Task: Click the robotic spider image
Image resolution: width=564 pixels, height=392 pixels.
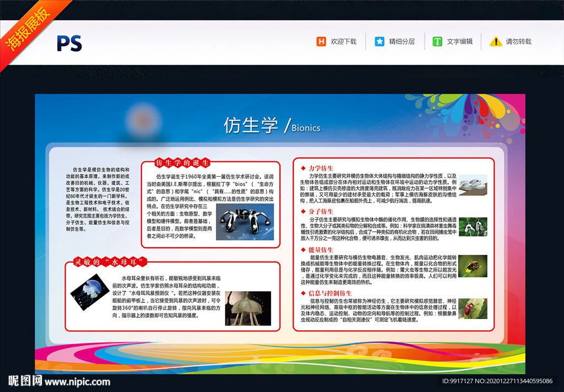Action: click(x=245, y=222)
